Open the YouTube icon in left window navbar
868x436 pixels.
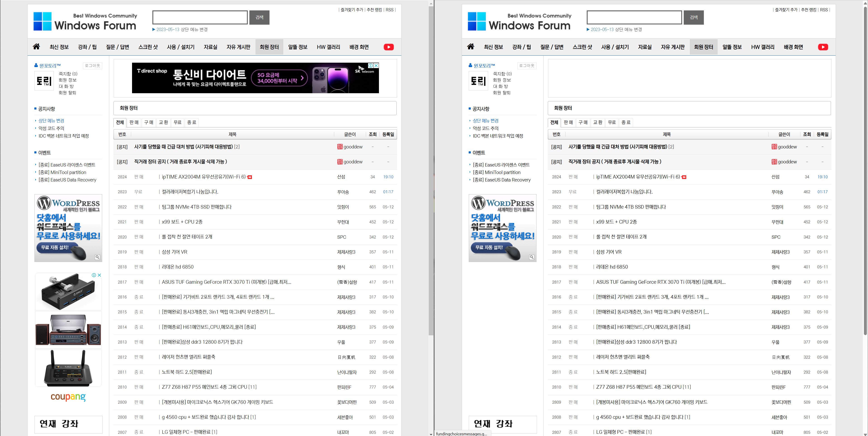(x=388, y=47)
